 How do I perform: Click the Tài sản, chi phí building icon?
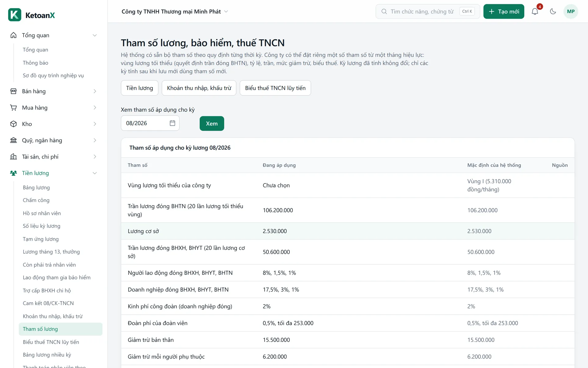point(13,157)
